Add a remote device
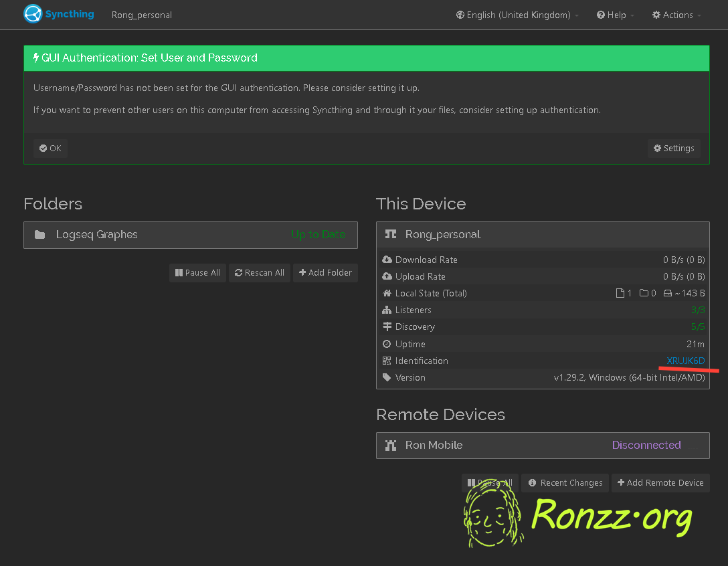Viewport: 728px width, 566px height. [x=660, y=483]
